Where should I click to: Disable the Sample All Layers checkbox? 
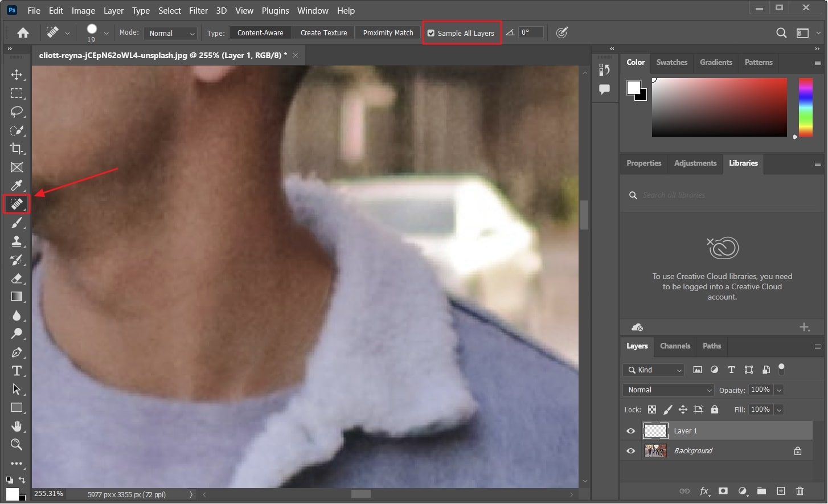pos(431,33)
